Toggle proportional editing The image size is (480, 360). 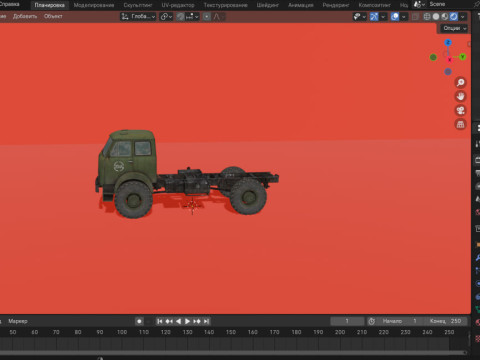207,17
